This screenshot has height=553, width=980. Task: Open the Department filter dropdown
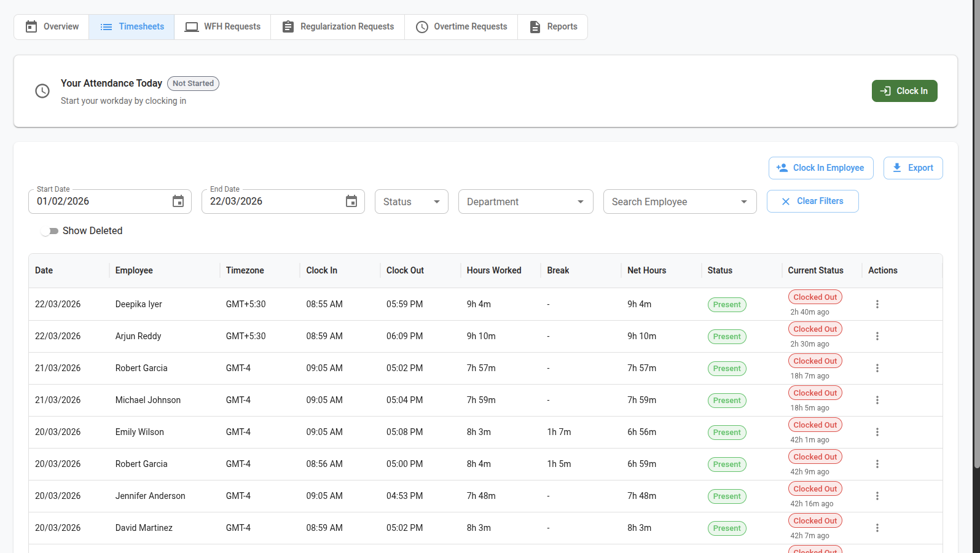pos(525,202)
